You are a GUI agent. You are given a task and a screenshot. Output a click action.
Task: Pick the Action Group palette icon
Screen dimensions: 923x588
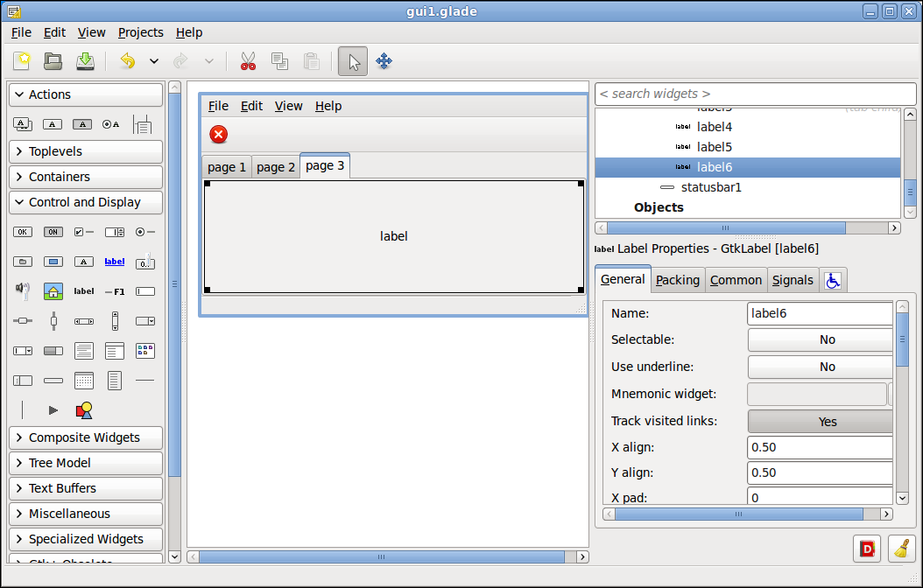pos(23,124)
